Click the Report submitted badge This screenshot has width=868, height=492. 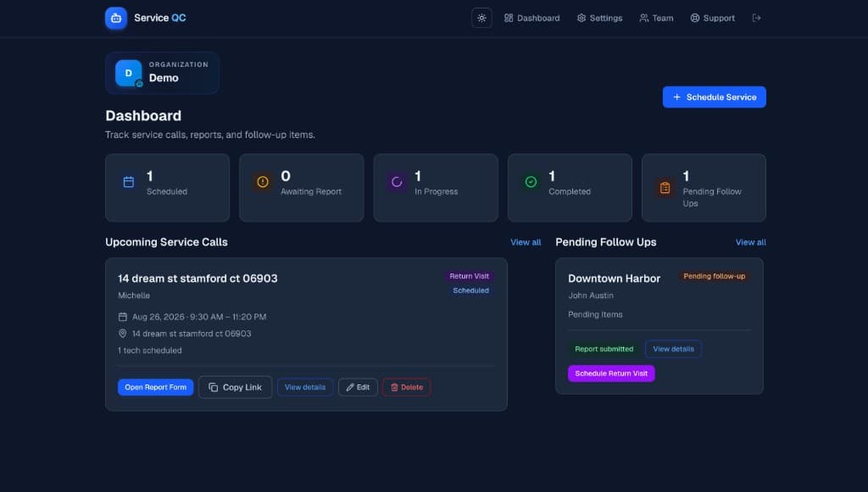point(604,349)
